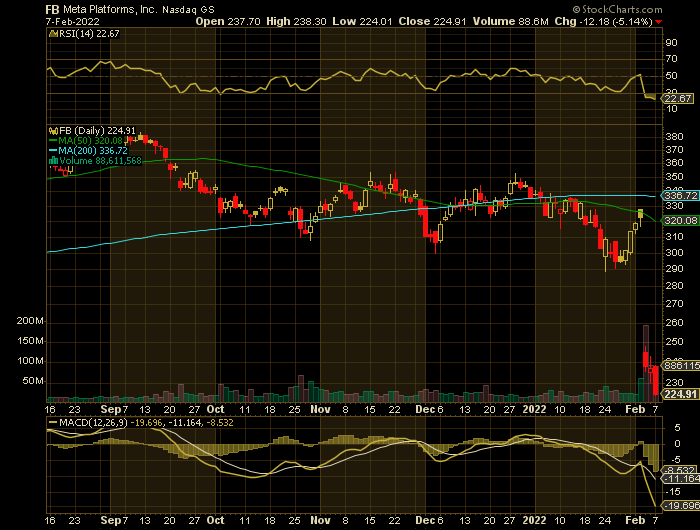Click the FB ticker symbol in header
Viewport: 700px width, 530px height.
coord(52,9)
